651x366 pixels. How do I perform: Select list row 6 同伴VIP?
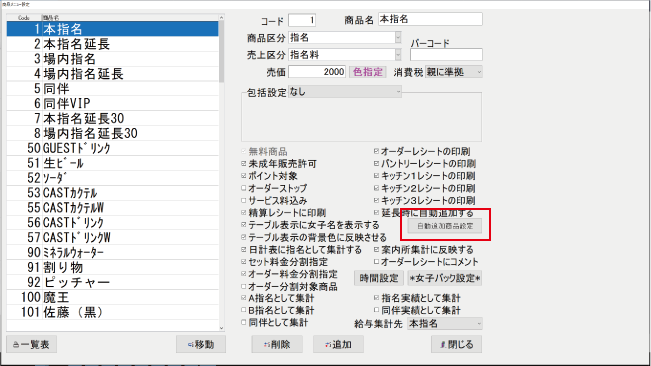pyautogui.click(x=113, y=103)
